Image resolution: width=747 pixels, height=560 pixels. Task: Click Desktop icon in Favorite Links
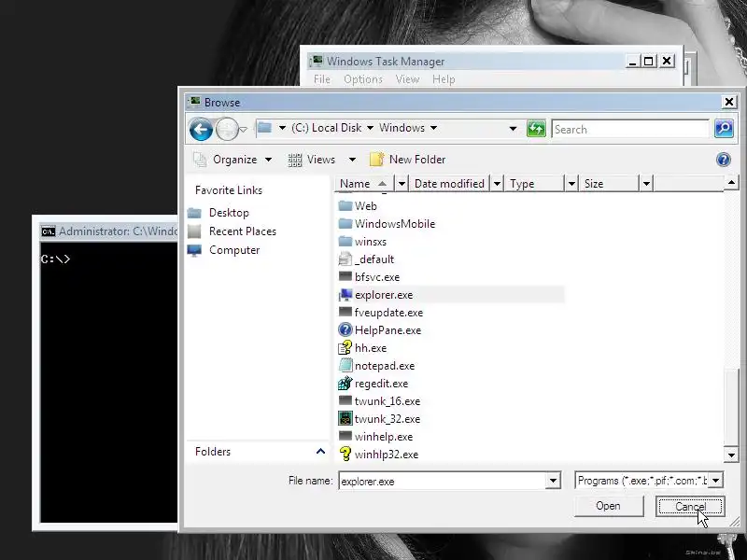pos(194,213)
